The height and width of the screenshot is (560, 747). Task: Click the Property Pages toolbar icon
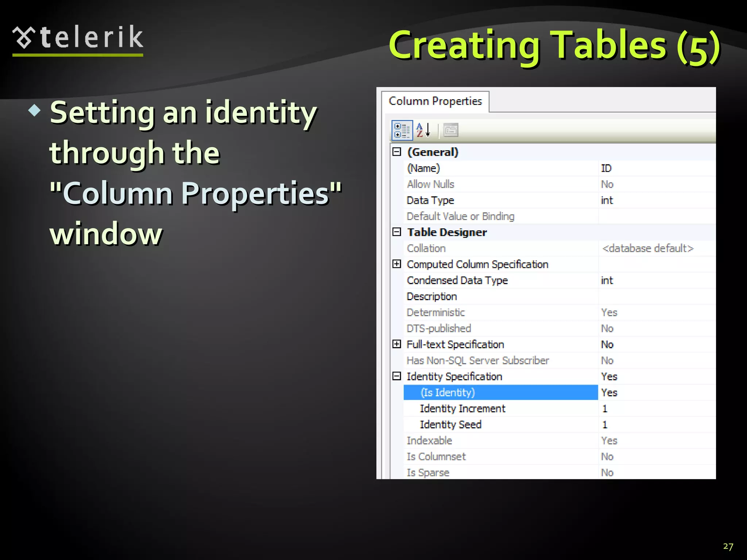coord(451,130)
